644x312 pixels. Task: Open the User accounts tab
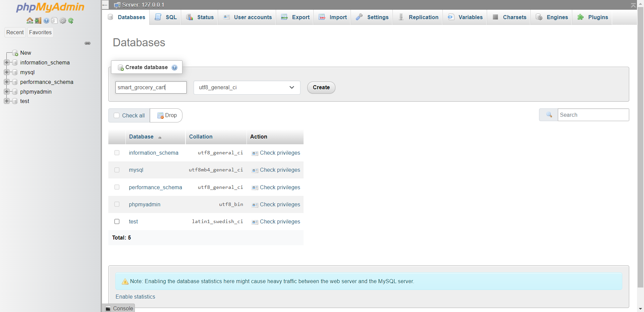[x=248, y=17]
